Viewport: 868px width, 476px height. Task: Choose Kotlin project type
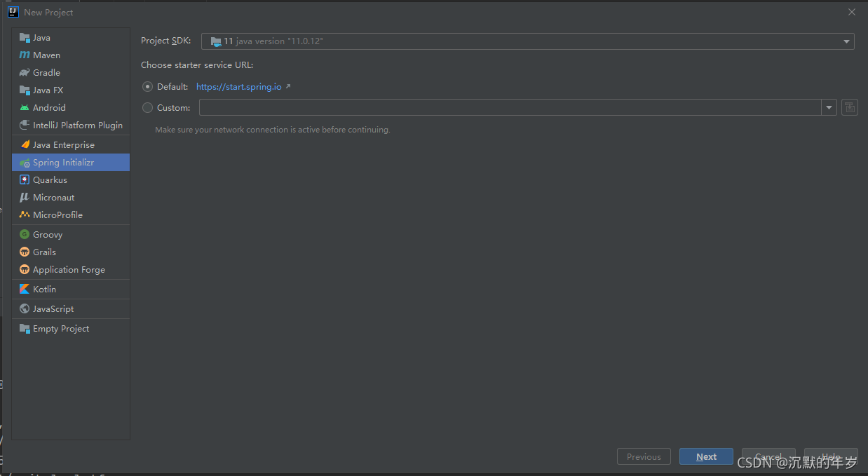[x=71, y=290]
